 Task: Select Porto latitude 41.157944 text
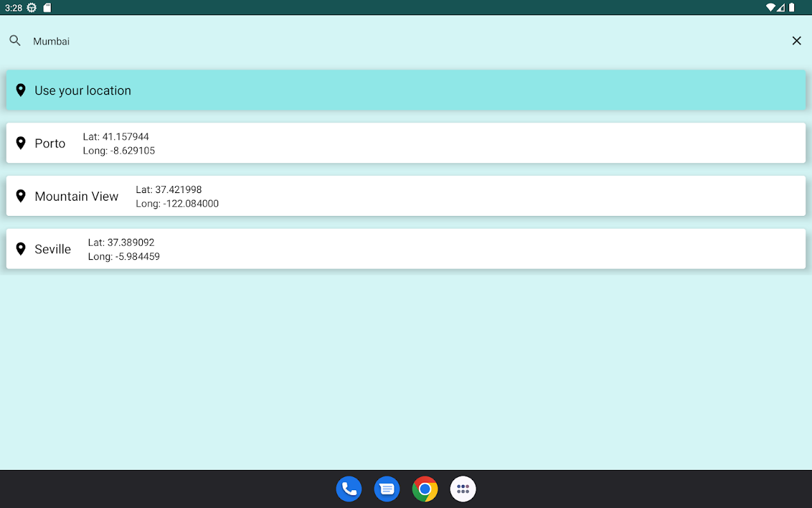click(116, 137)
